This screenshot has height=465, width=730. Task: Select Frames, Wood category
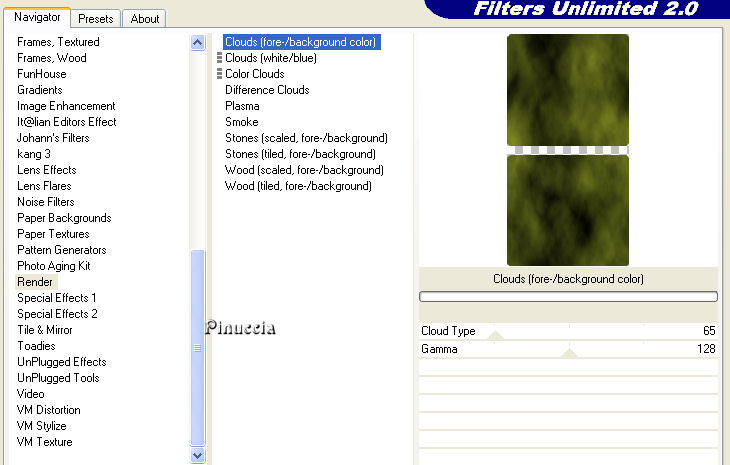52,58
